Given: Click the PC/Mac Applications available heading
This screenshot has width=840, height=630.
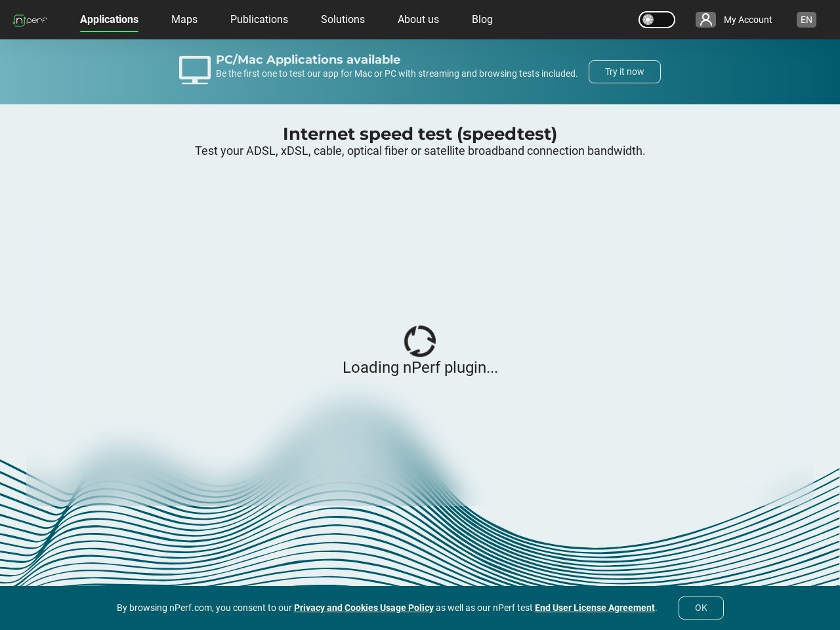Looking at the screenshot, I should click(308, 60).
